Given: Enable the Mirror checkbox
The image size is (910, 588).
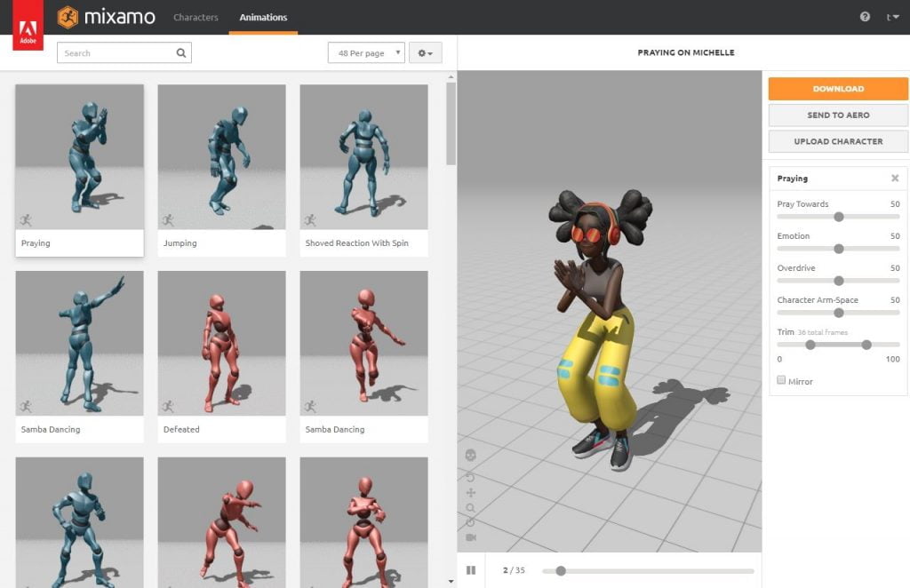Looking at the screenshot, I should point(781,380).
